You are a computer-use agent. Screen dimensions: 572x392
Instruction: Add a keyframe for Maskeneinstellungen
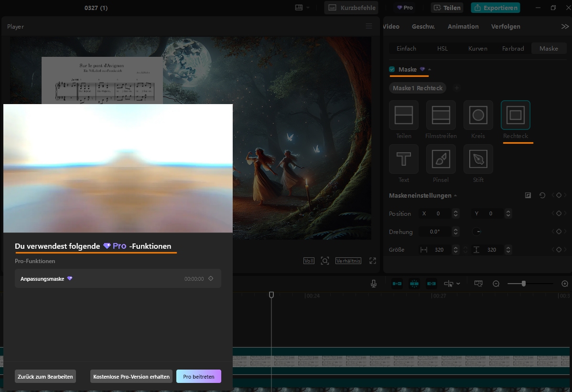tap(559, 195)
